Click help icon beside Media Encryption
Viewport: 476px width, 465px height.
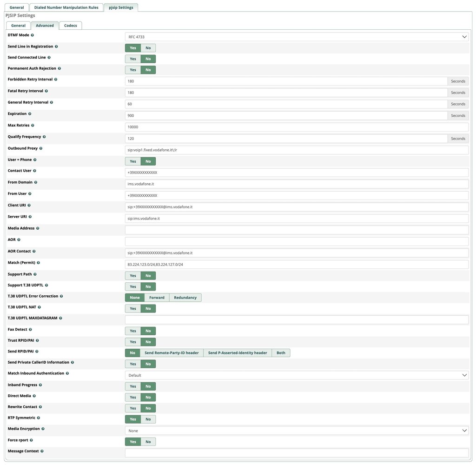(x=43, y=429)
